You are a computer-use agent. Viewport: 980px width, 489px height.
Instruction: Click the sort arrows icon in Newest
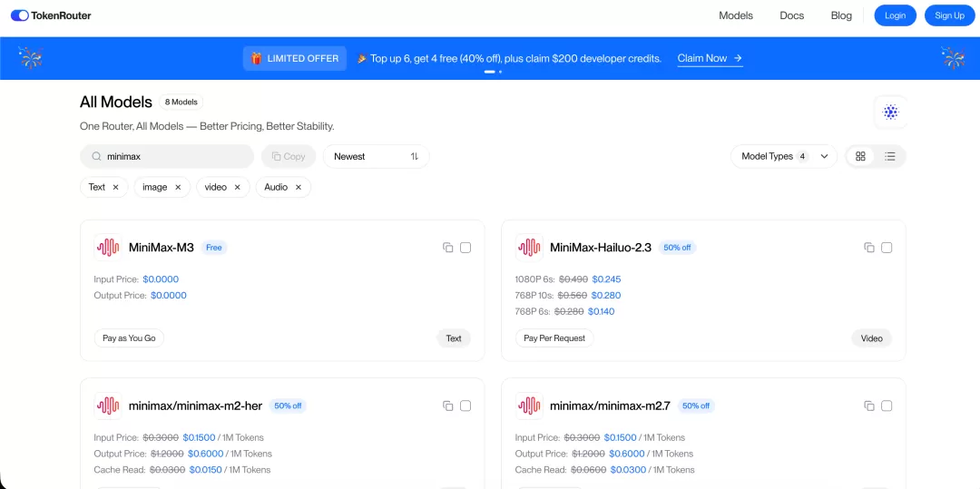coord(415,157)
